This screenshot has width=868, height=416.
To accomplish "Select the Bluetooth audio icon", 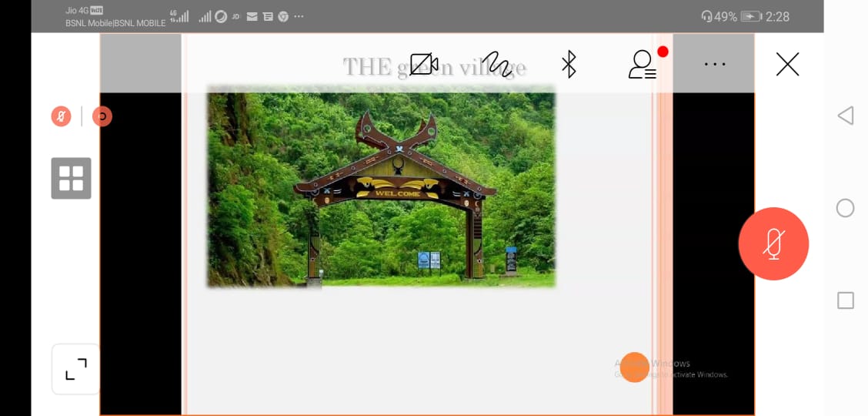I will (569, 64).
